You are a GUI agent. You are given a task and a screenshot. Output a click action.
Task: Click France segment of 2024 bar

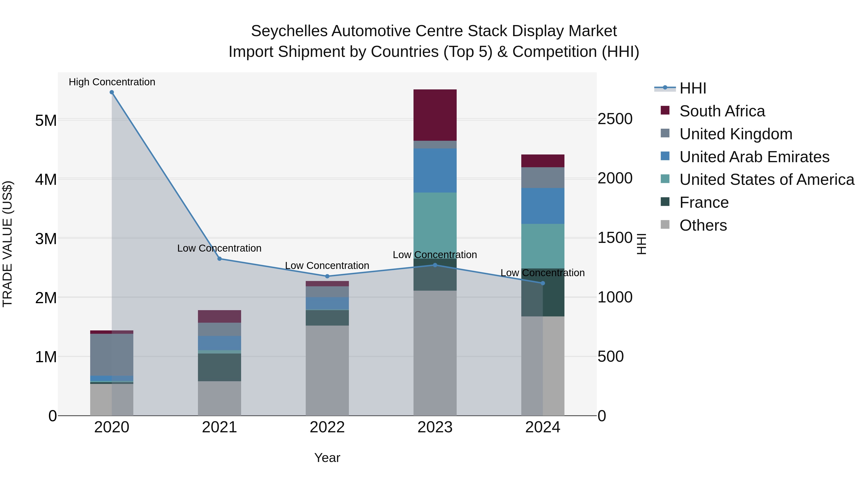542,292
